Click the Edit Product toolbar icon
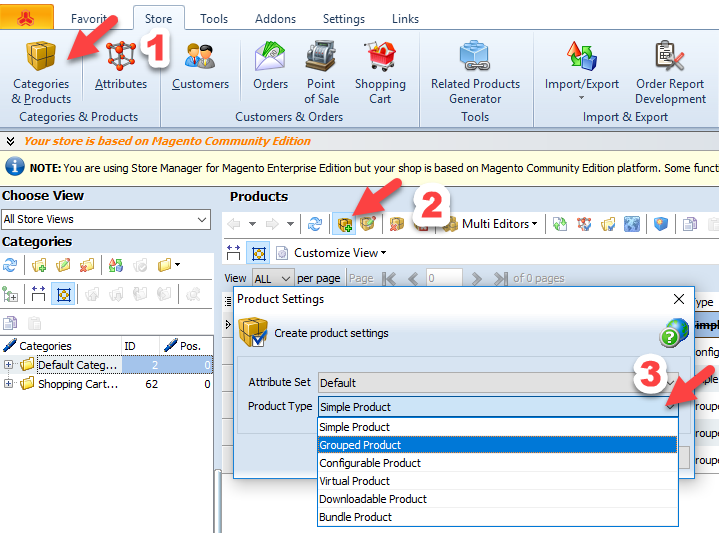Screen dimensions: 719x533 pos(368,224)
